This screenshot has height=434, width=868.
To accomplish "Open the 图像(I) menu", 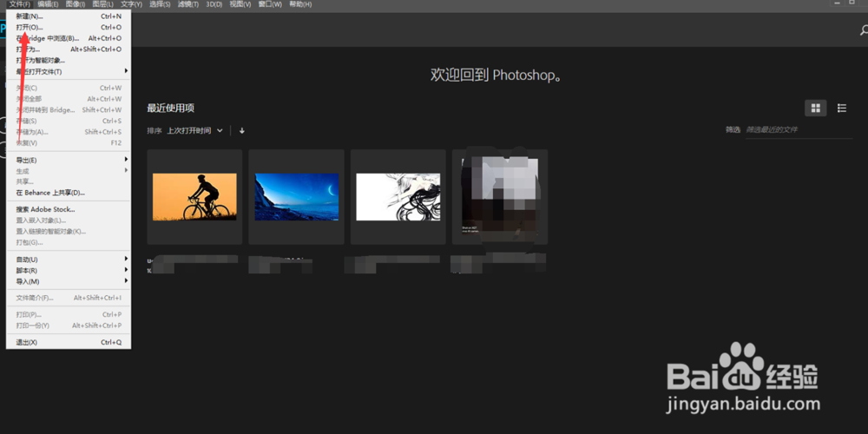I will 76,4.
